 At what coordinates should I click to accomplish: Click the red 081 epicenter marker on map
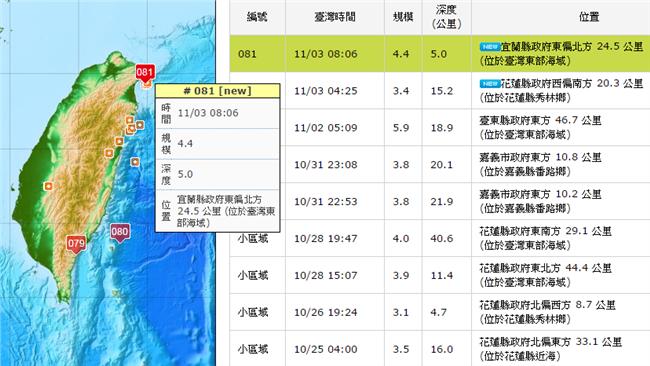tap(145, 72)
